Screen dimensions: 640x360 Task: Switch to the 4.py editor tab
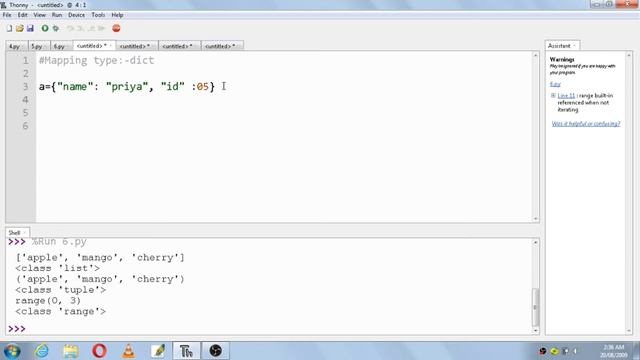pos(15,46)
